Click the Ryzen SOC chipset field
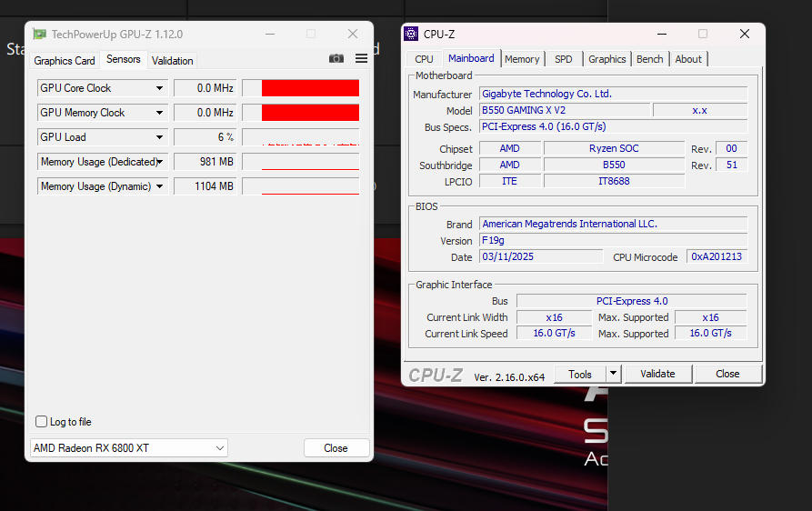 614,148
